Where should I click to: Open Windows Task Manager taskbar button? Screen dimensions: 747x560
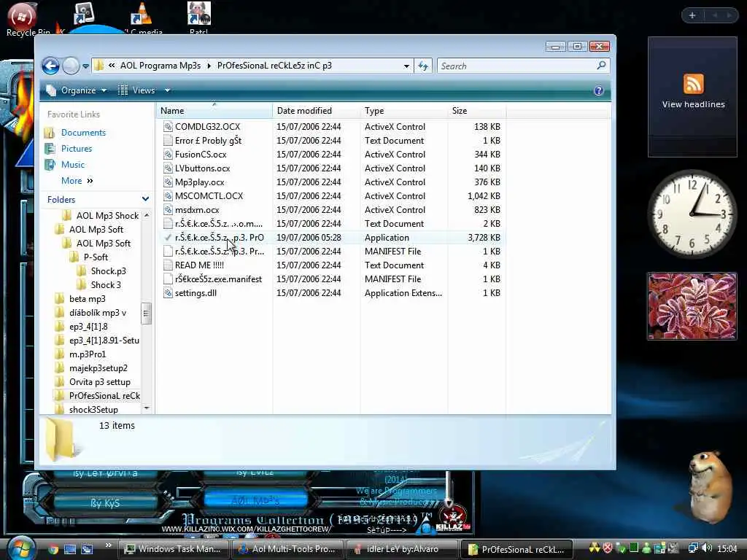[x=174, y=549]
